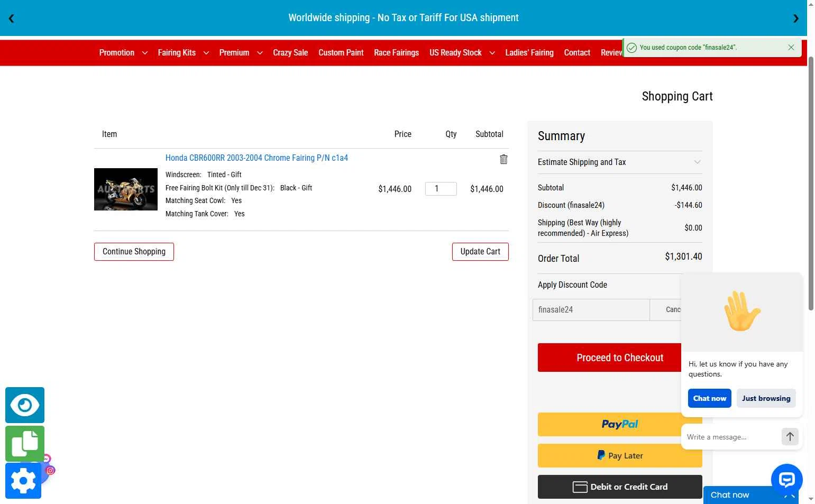Open the Instagram social icon
This screenshot has width=815, height=504.
[x=51, y=470]
